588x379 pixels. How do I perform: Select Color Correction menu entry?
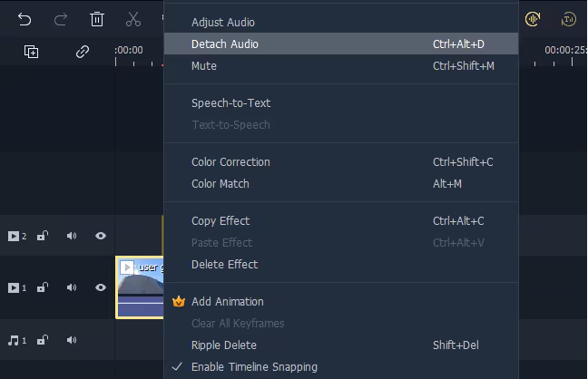[230, 162]
